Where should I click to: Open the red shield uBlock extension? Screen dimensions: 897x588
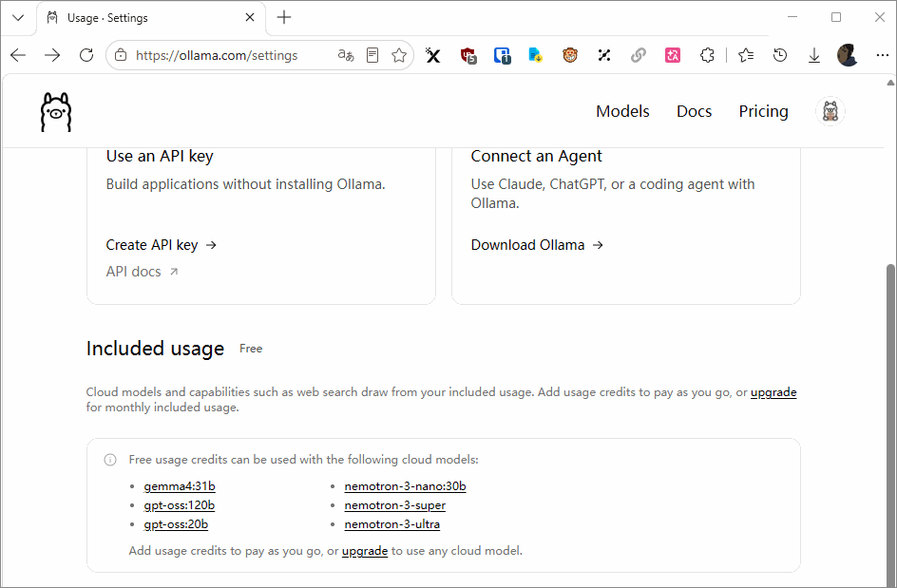click(x=468, y=55)
